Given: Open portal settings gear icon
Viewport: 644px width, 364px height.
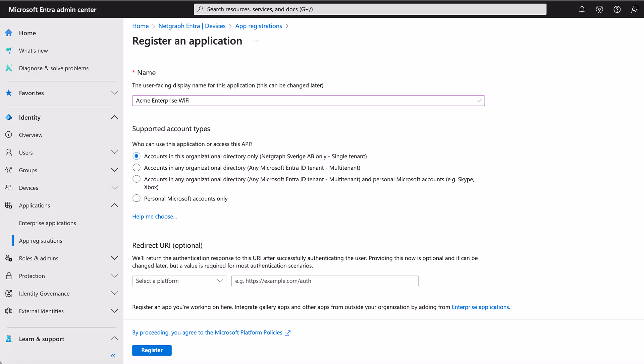Looking at the screenshot, I should pyautogui.click(x=599, y=9).
